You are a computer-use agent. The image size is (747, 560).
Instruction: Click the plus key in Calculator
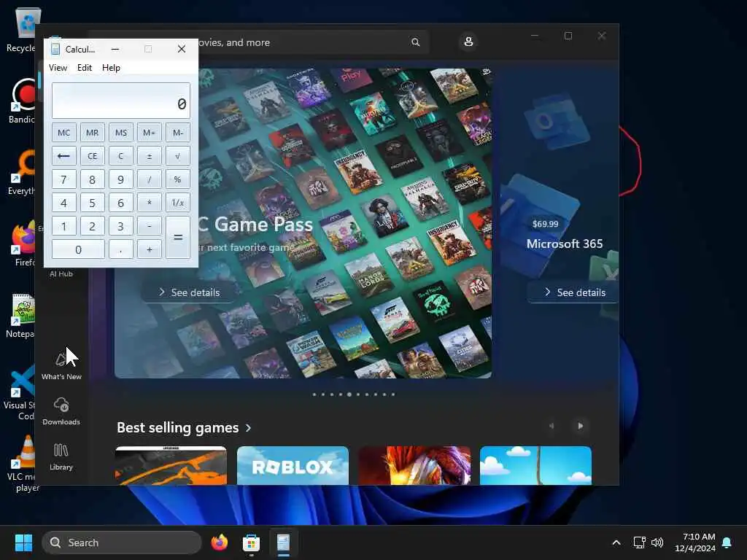pyautogui.click(x=149, y=249)
